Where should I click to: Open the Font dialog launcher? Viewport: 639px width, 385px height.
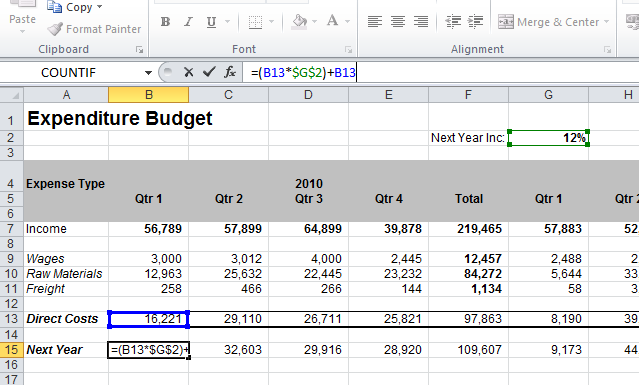(x=348, y=50)
